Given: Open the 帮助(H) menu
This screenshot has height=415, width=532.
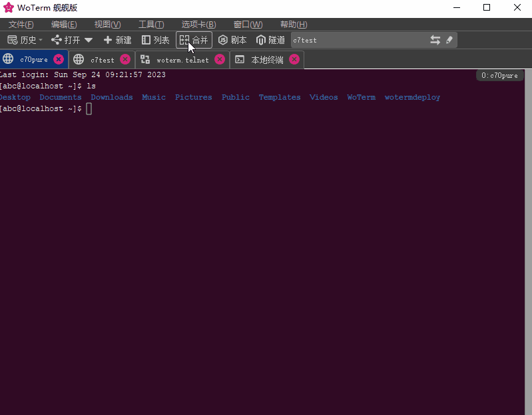Looking at the screenshot, I should [294, 25].
